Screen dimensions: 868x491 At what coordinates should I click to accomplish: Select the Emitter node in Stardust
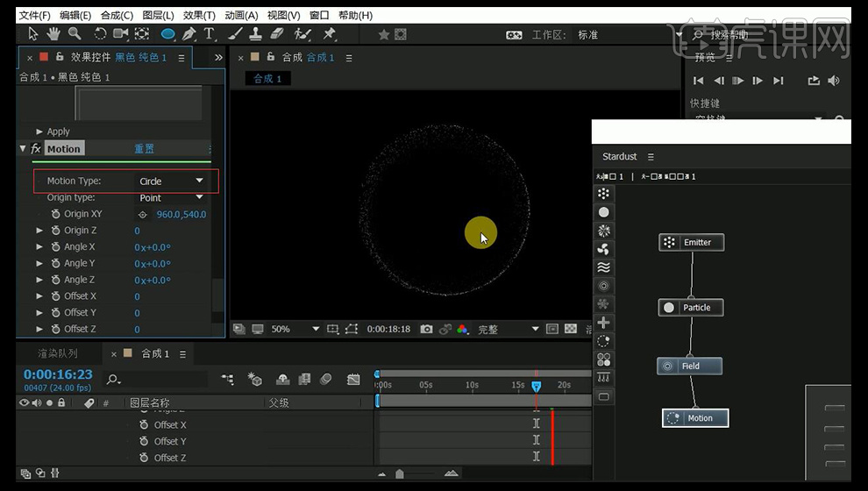691,243
